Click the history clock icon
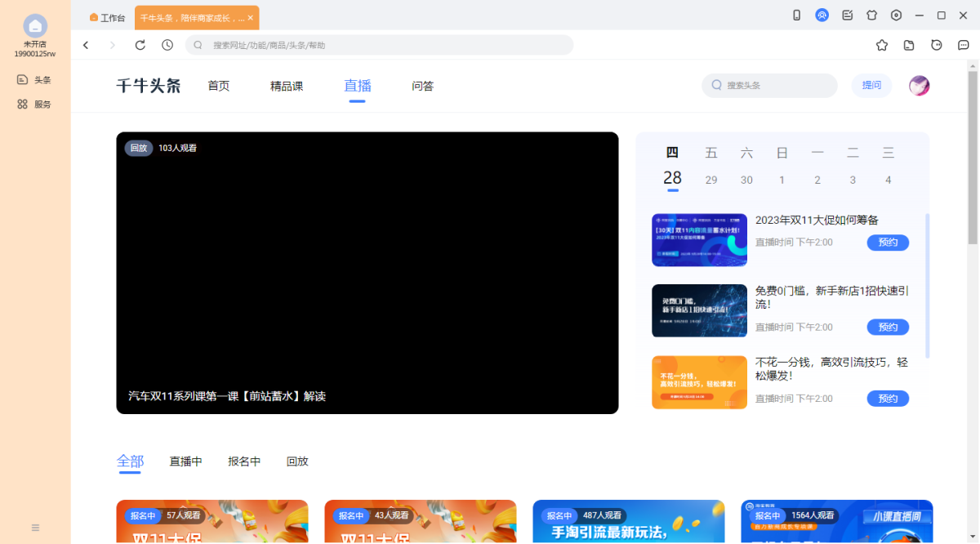This screenshot has height=544, width=980. (167, 45)
